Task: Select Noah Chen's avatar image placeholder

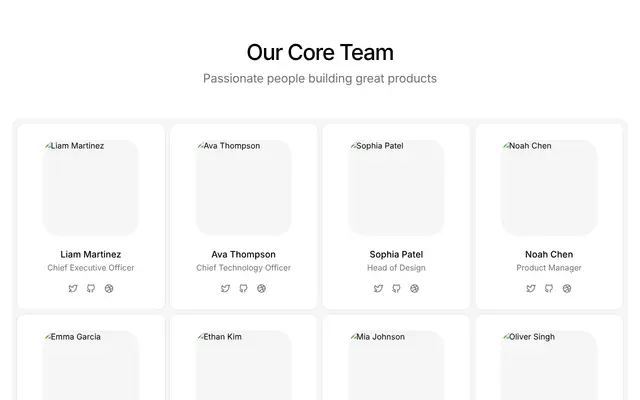Action: (x=549, y=188)
